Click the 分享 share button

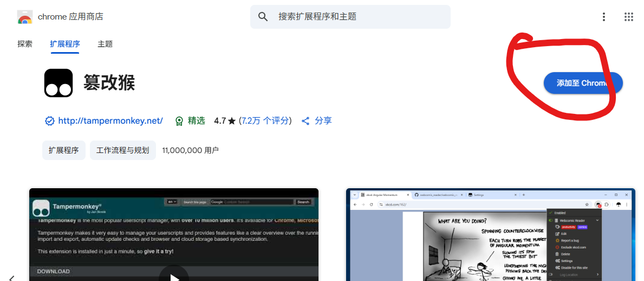(x=317, y=121)
